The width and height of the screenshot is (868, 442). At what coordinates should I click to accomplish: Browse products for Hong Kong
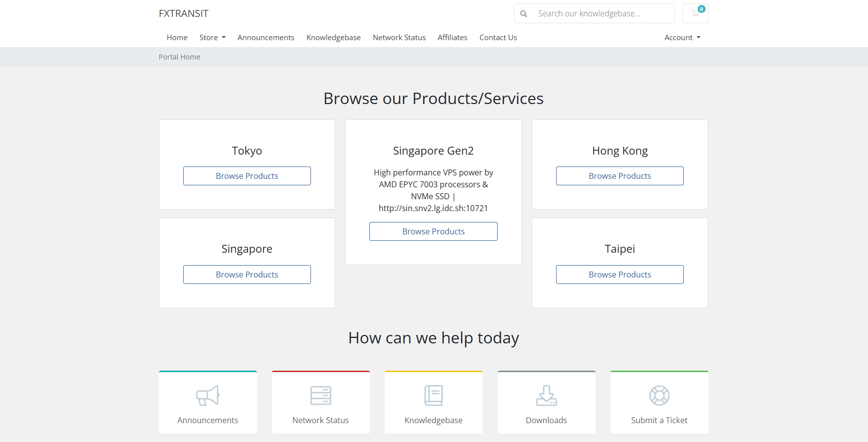pos(619,176)
